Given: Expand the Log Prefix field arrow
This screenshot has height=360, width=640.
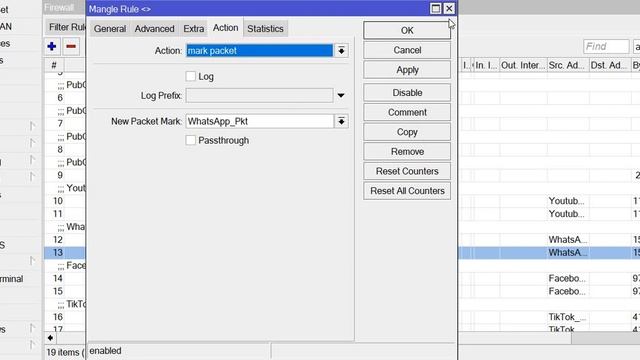Looking at the screenshot, I should [x=341, y=96].
